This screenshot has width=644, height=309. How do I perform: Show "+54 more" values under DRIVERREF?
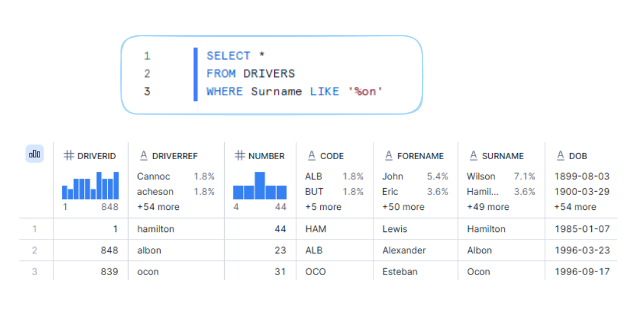coord(158,207)
